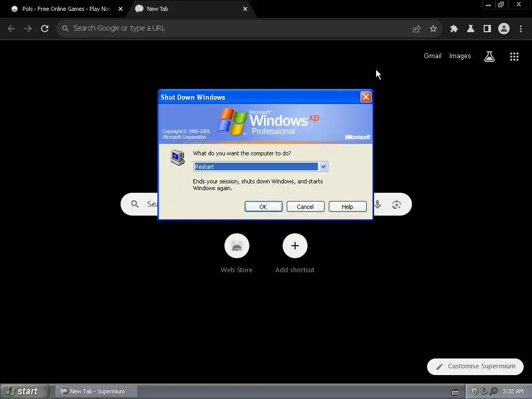Open Help in the shutdown dialog
The height and width of the screenshot is (399, 532).
348,207
